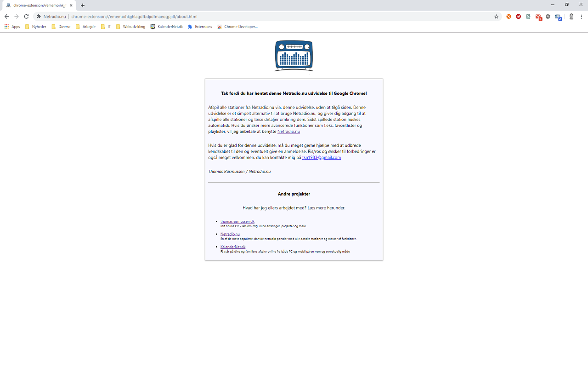Click the Netradio keyboard extension with blue checkmark
Screen dimensions: 588x368
pos(558,16)
